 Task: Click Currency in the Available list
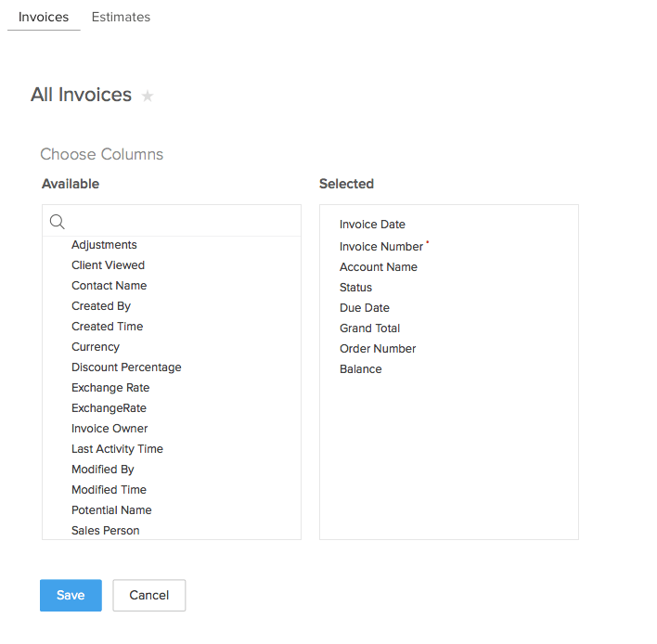(96, 347)
